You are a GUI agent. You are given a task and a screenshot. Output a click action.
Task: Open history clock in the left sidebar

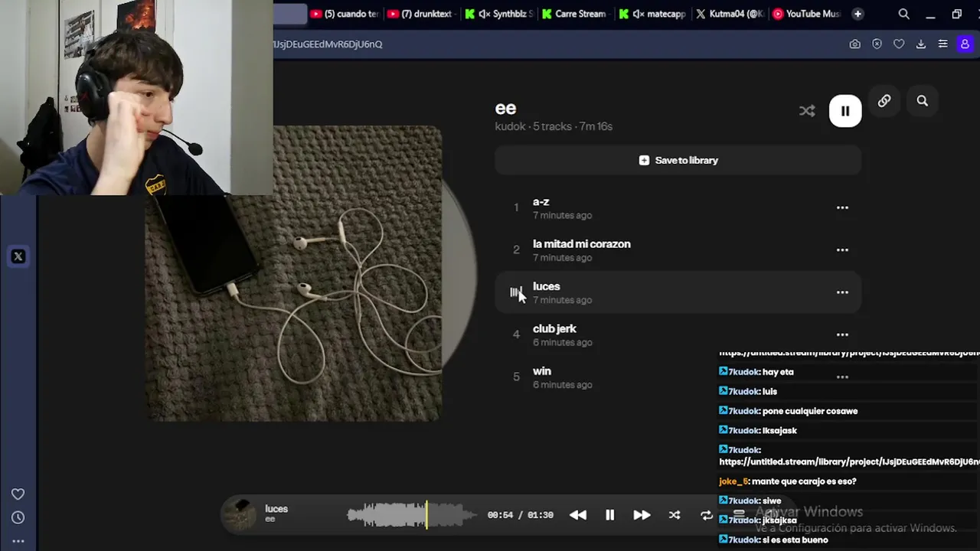click(18, 517)
